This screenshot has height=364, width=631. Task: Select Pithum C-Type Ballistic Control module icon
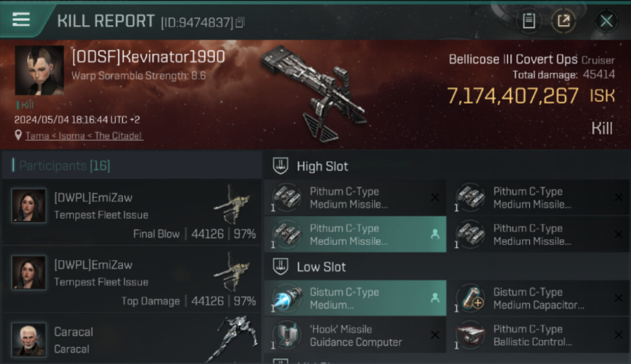471,335
